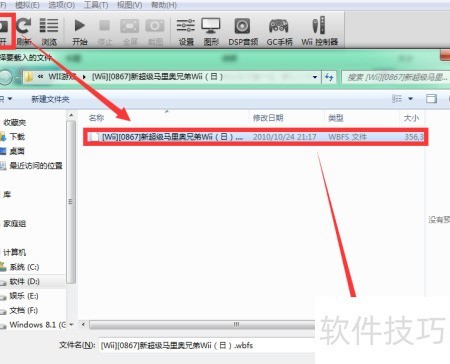The width and height of the screenshot is (450, 364).
Task: Open the 工具(T) menu
Action: pyautogui.click(x=96, y=5)
